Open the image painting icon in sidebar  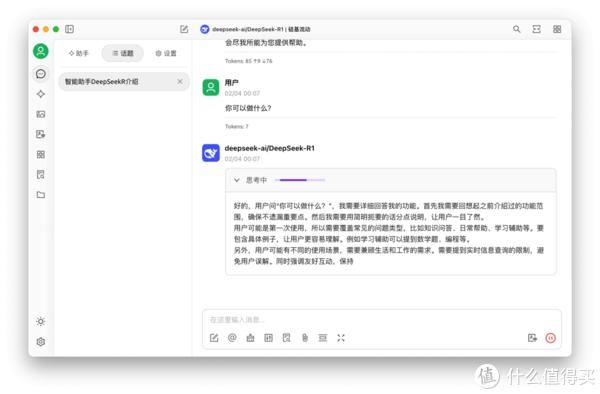41,114
